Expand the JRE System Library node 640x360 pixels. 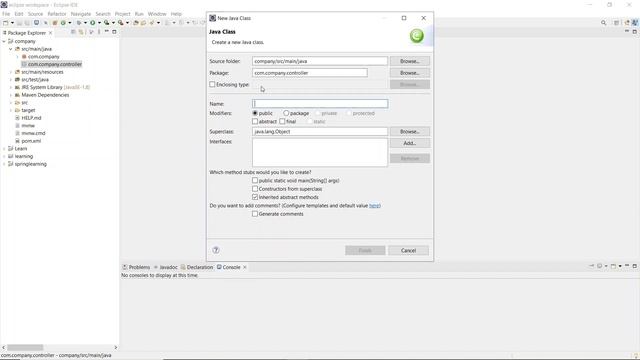tap(11, 87)
